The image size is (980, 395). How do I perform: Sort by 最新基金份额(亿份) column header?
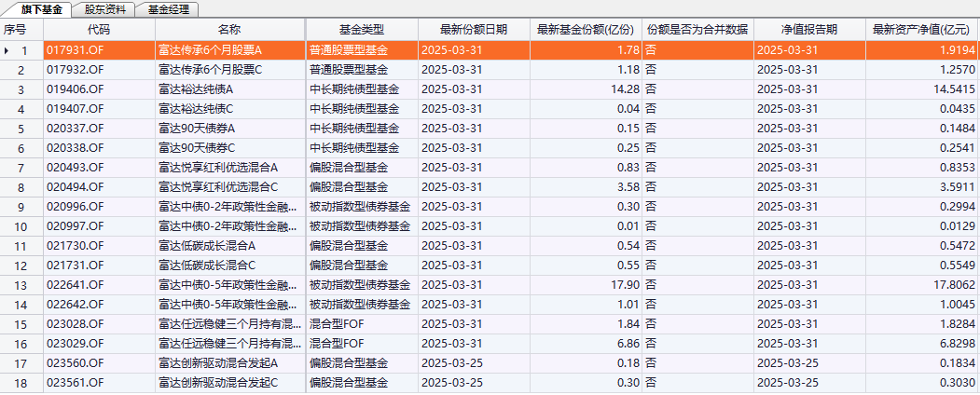[x=586, y=30]
